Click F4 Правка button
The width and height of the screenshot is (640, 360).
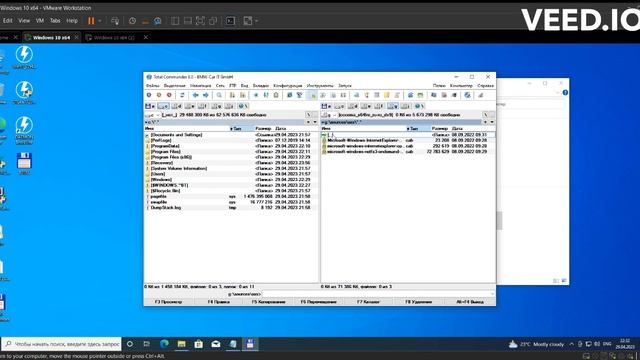pos(219,302)
